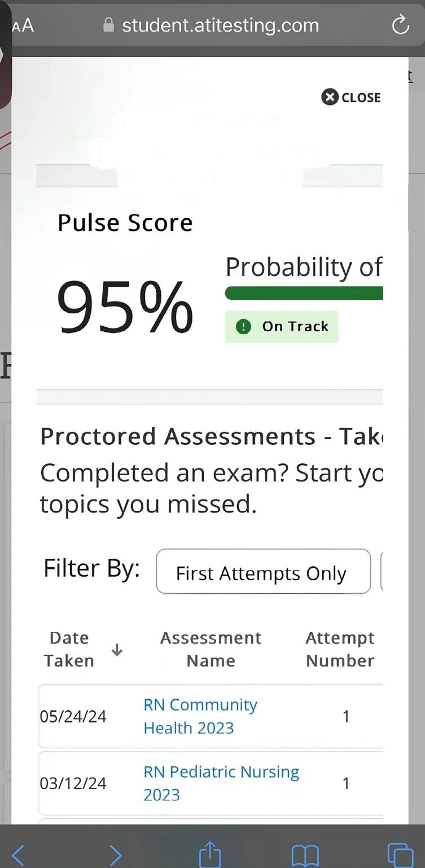Click the On Track status badge
The width and height of the screenshot is (425, 868).
tap(282, 327)
